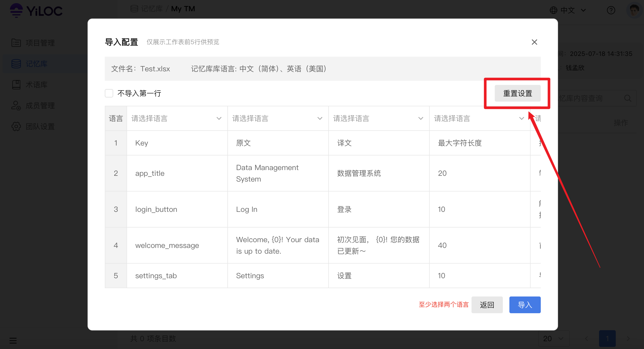Click the 记忆库 database icon in the sidebar
Image resolution: width=644 pixels, height=349 pixels.
pos(16,64)
